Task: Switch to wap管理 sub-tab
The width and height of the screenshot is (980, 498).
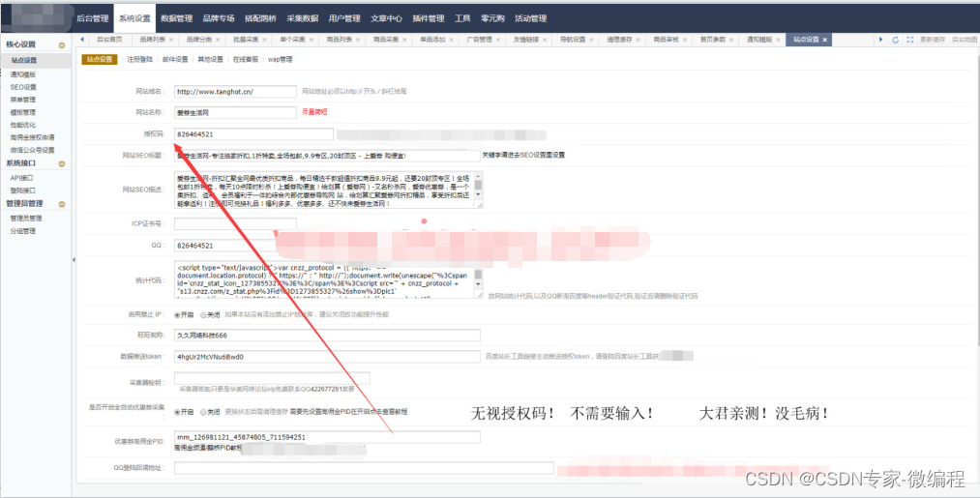Action: tap(280, 59)
